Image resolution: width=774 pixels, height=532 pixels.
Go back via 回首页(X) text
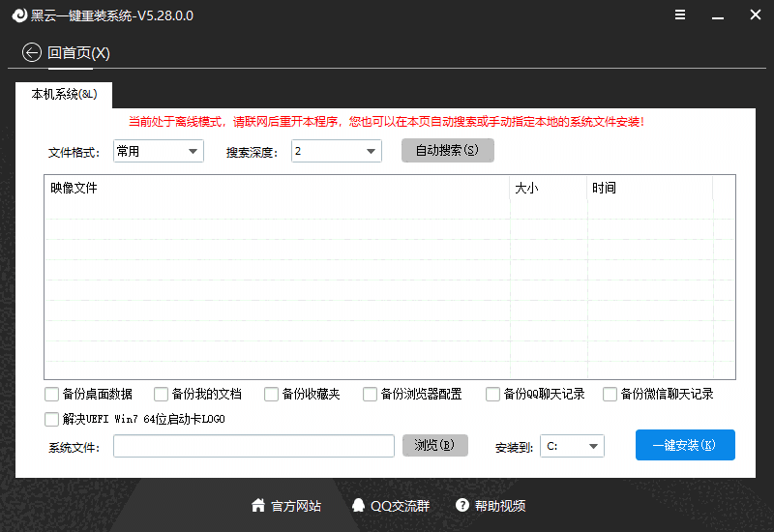point(78,53)
